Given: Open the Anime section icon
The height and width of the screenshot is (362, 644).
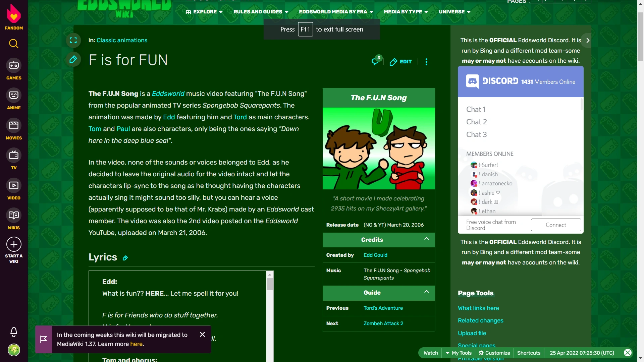Looking at the screenshot, I should click(x=14, y=96).
